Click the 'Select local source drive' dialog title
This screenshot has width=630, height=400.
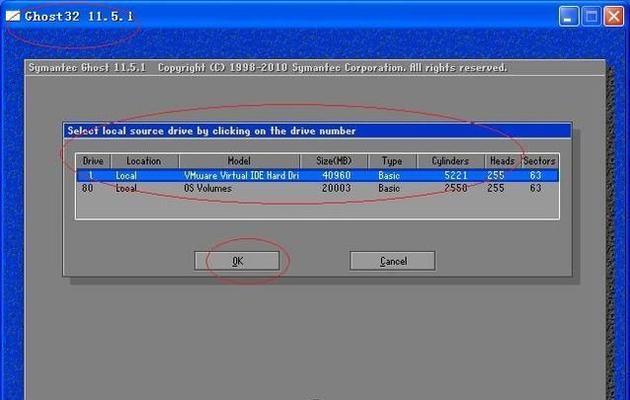tap(211, 131)
